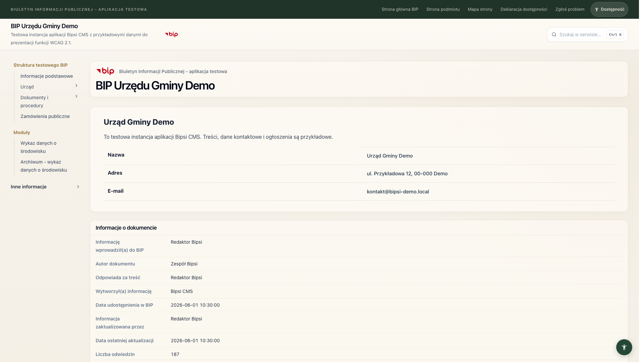644x362 pixels.
Task: Click the header site title BIP Urzędu Gminy Demo
Action: click(44, 26)
